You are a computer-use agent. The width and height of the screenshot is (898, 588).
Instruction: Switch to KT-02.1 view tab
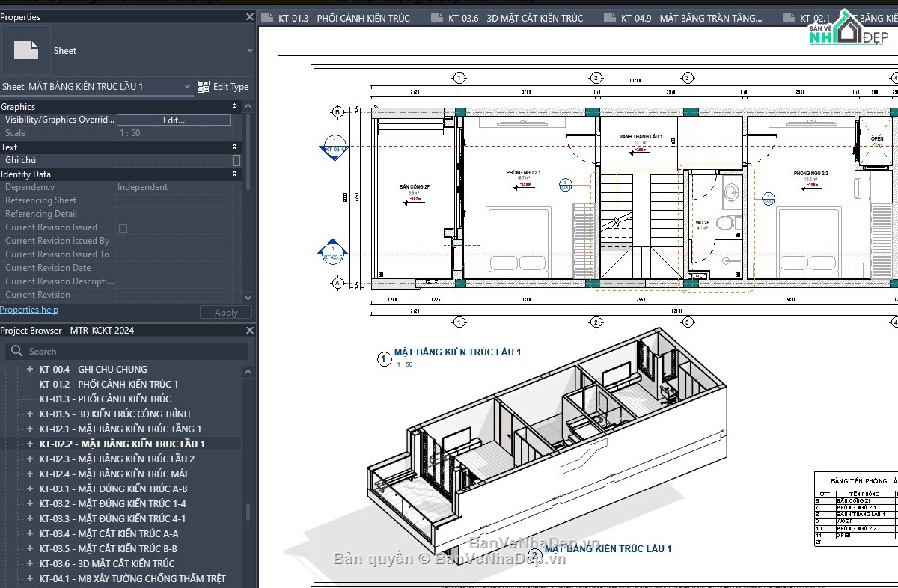pos(840,18)
